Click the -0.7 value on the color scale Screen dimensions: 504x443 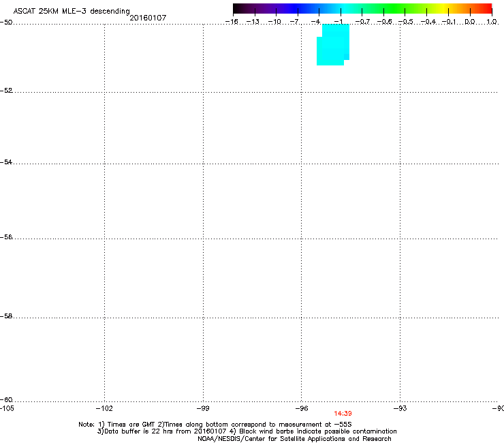click(362, 22)
